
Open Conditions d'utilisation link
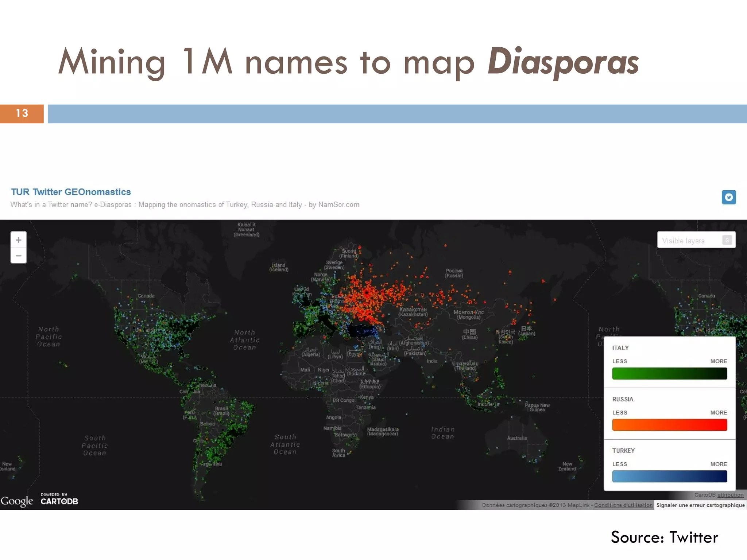[623, 505]
